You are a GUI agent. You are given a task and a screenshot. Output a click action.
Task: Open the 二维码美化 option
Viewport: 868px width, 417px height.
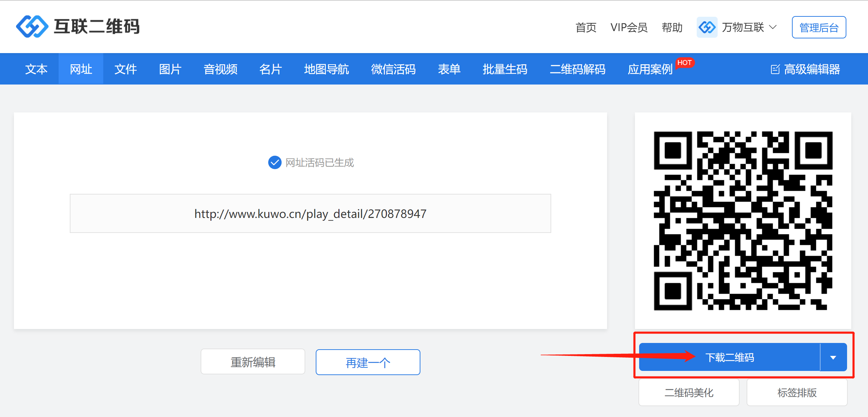tap(689, 393)
